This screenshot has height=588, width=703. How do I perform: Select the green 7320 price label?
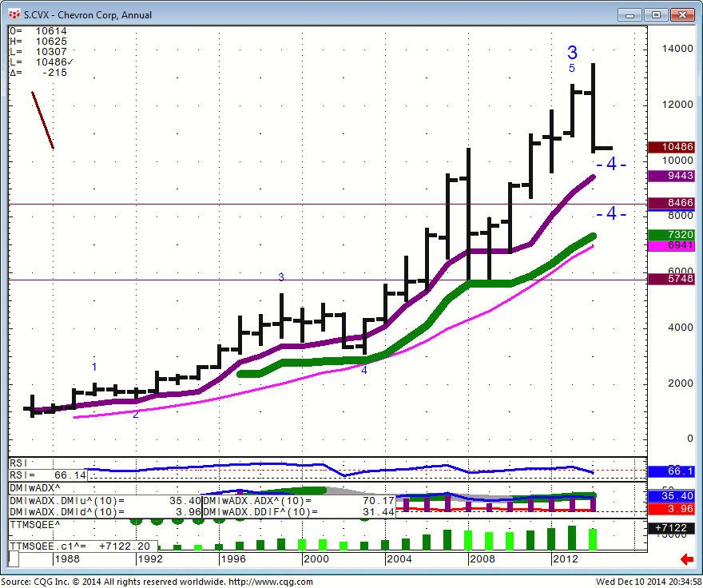click(671, 234)
